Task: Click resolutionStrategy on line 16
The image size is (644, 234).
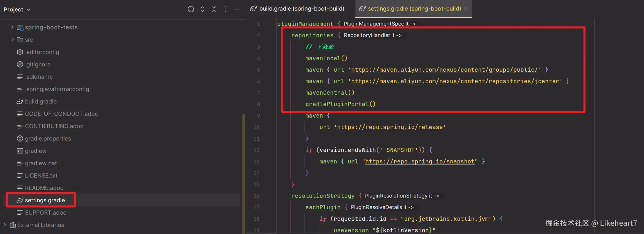Action: [323, 196]
